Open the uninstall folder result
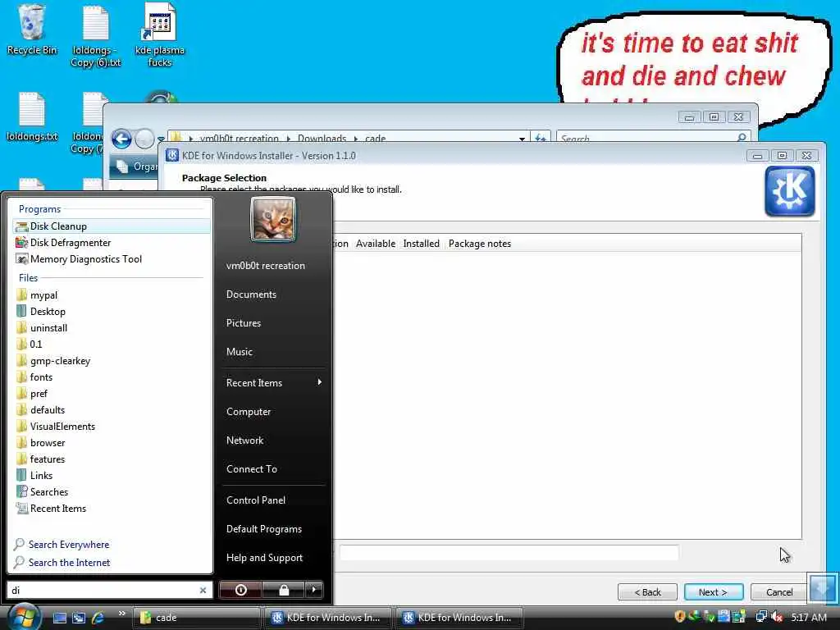The height and width of the screenshot is (630, 840). [x=111, y=328]
